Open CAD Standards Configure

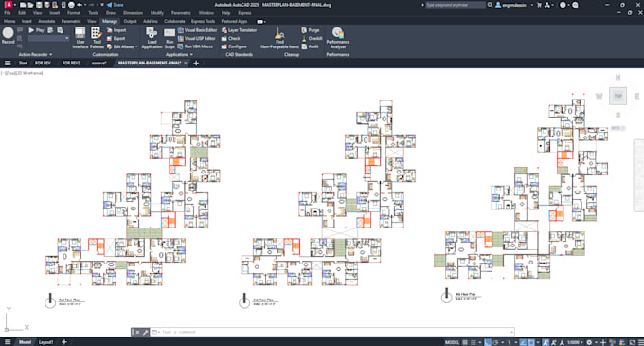point(234,46)
